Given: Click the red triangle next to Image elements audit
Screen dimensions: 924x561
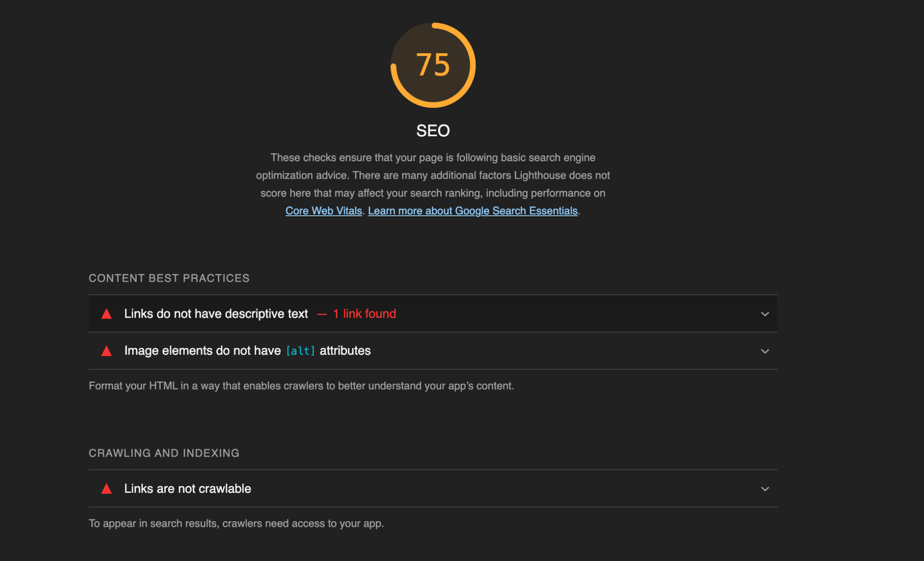Looking at the screenshot, I should (x=106, y=351).
